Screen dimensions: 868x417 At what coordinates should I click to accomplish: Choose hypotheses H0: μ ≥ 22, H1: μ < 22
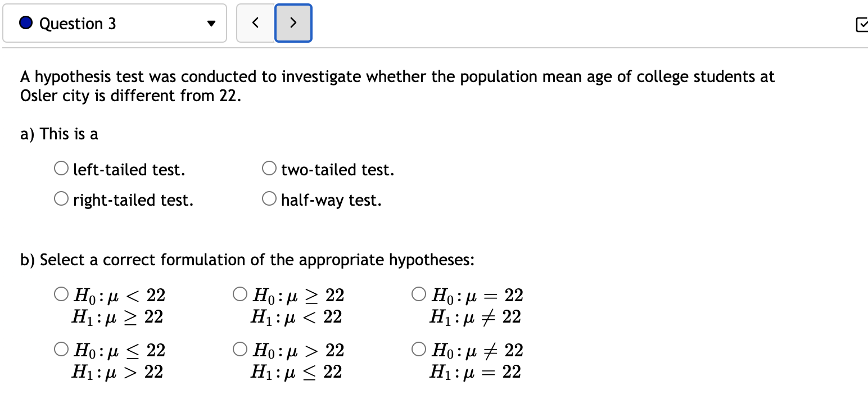[239, 293]
